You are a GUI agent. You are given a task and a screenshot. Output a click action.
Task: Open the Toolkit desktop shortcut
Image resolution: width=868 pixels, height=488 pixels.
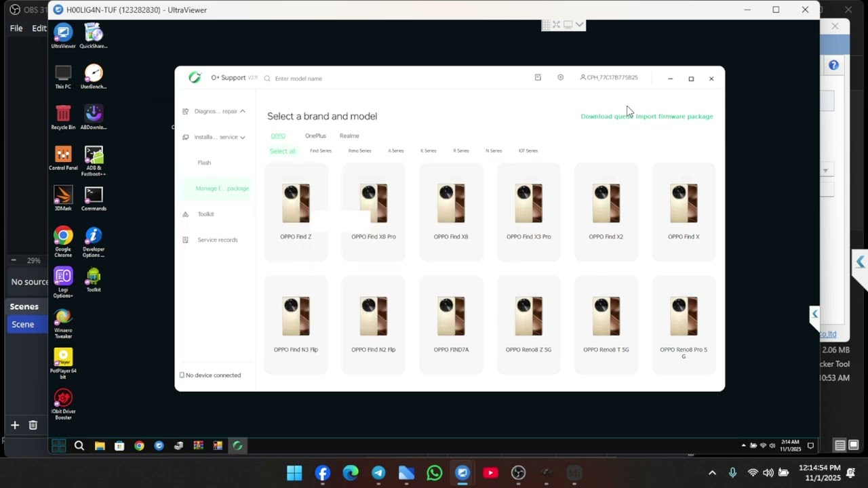click(94, 280)
